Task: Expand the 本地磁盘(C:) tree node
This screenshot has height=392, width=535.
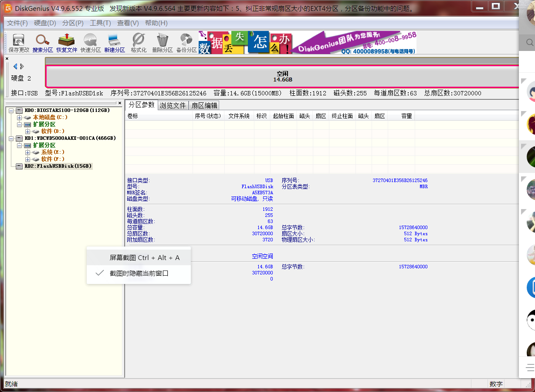Action: click(19, 117)
